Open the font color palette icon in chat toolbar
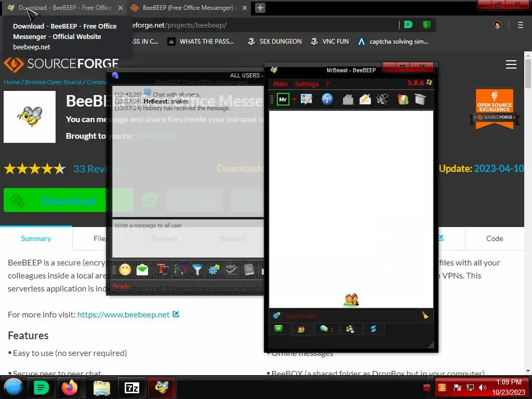 (180, 270)
